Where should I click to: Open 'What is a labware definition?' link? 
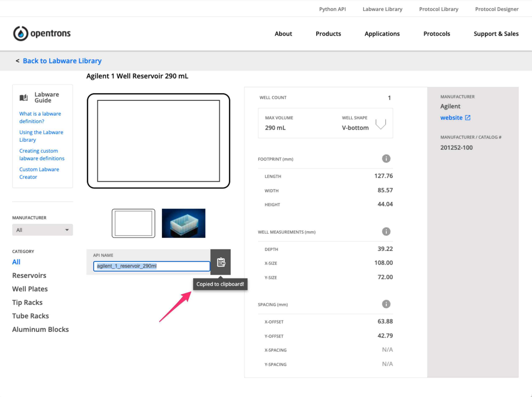coord(40,117)
